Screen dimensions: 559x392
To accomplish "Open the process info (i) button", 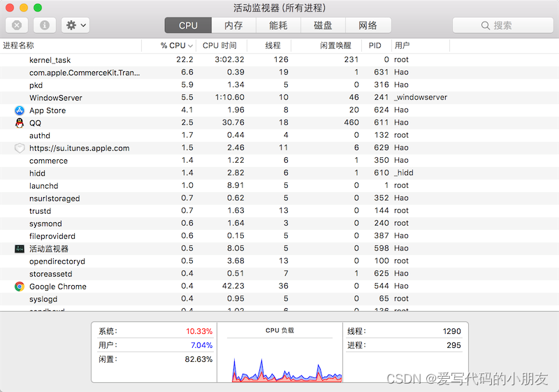I will [45, 25].
